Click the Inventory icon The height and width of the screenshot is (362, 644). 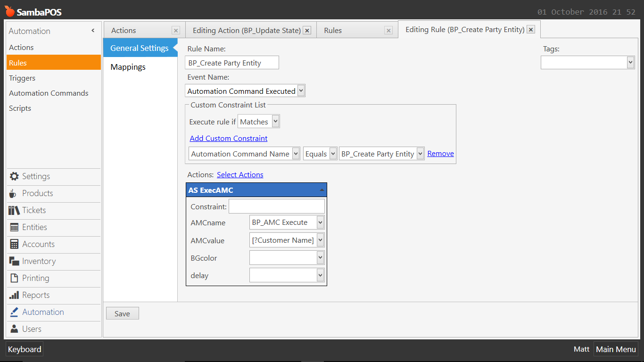(x=14, y=261)
